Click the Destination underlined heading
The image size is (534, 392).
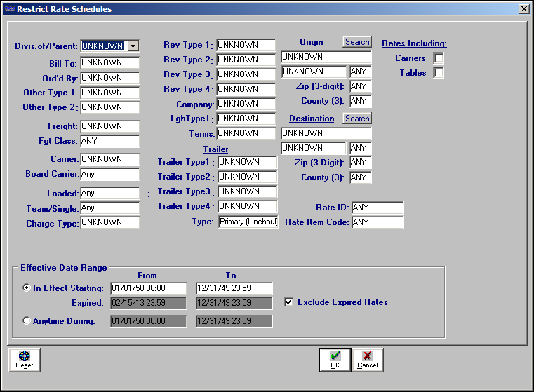click(x=312, y=119)
